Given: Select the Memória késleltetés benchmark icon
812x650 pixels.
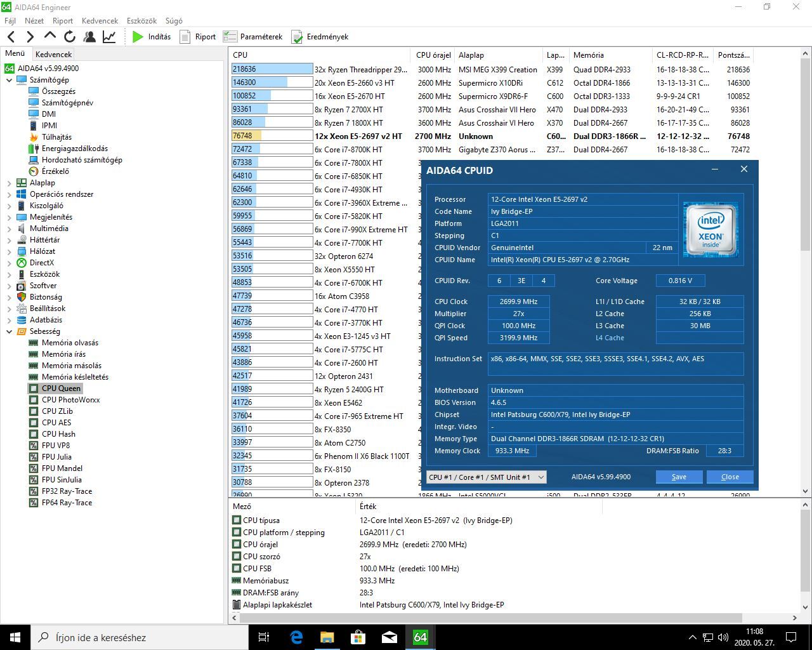Looking at the screenshot, I should click(x=34, y=377).
